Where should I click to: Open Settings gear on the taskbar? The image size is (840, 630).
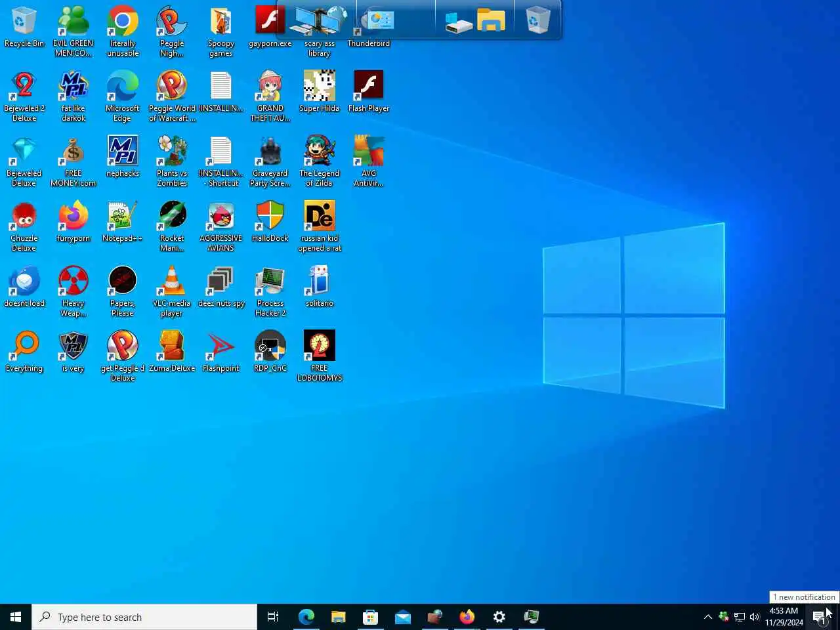click(x=499, y=617)
